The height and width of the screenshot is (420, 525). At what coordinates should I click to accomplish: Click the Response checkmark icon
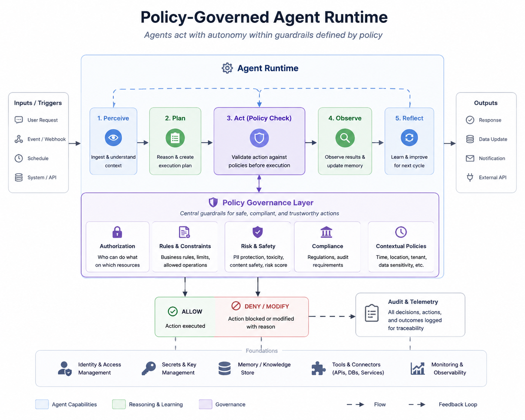(x=470, y=120)
